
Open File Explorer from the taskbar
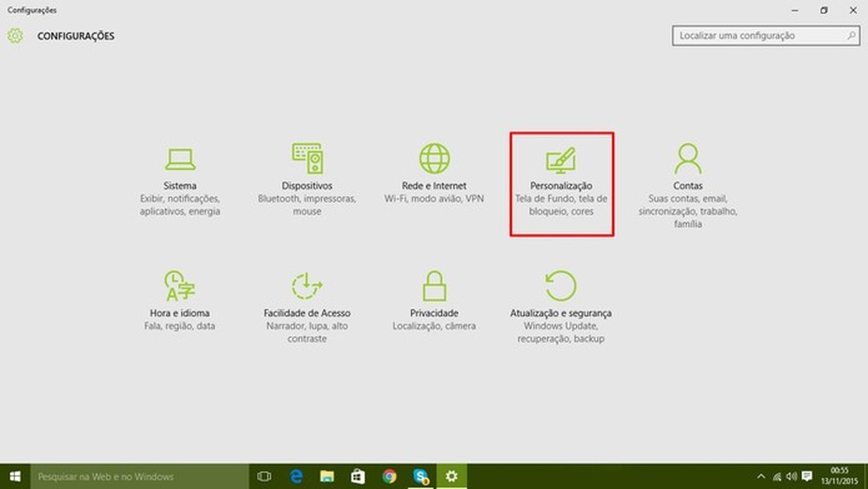(327, 477)
